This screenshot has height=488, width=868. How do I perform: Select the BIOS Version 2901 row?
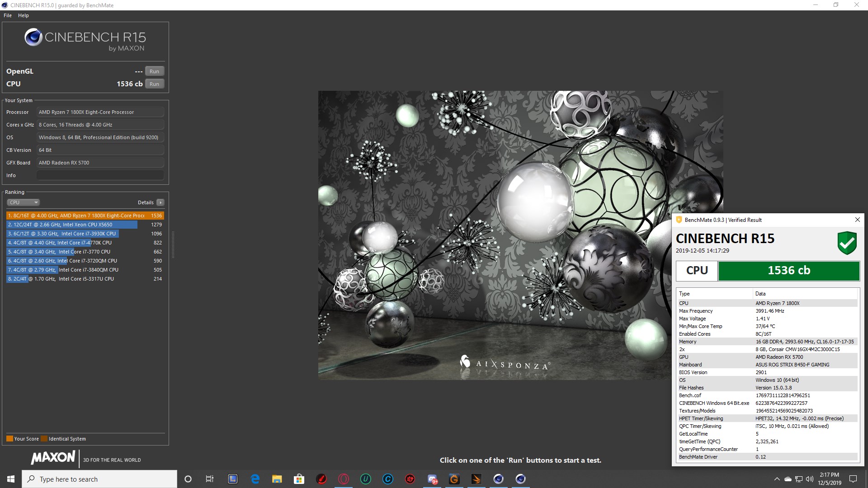click(767, 372)
